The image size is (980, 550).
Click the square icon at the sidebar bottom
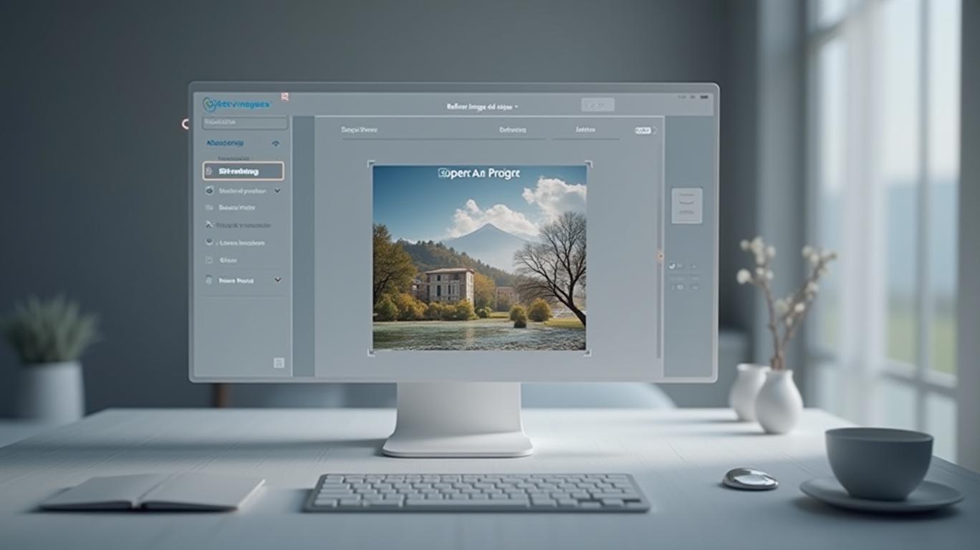(x=279, y=363)
